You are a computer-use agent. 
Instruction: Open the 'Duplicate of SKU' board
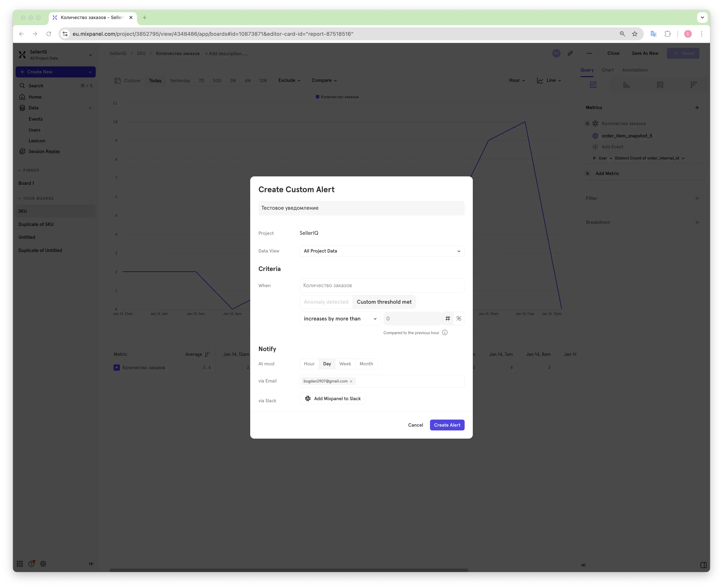pyautogui.click(x=36, y=224)
